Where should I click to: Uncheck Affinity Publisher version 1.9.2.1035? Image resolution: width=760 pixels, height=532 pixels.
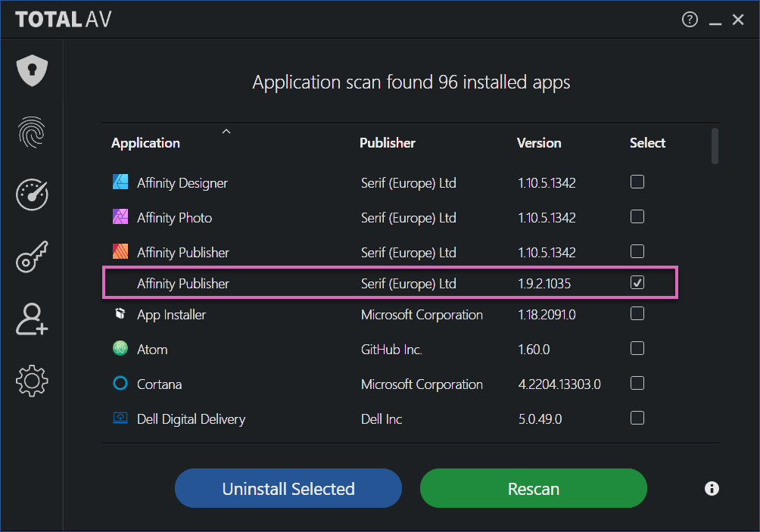[637, 282]
